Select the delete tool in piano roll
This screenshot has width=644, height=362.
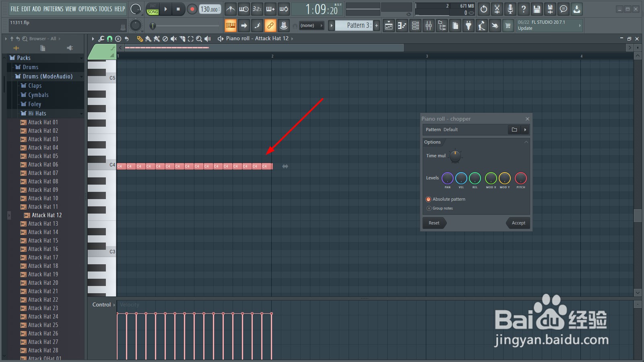pyautogui.click(x=165, y=39)
